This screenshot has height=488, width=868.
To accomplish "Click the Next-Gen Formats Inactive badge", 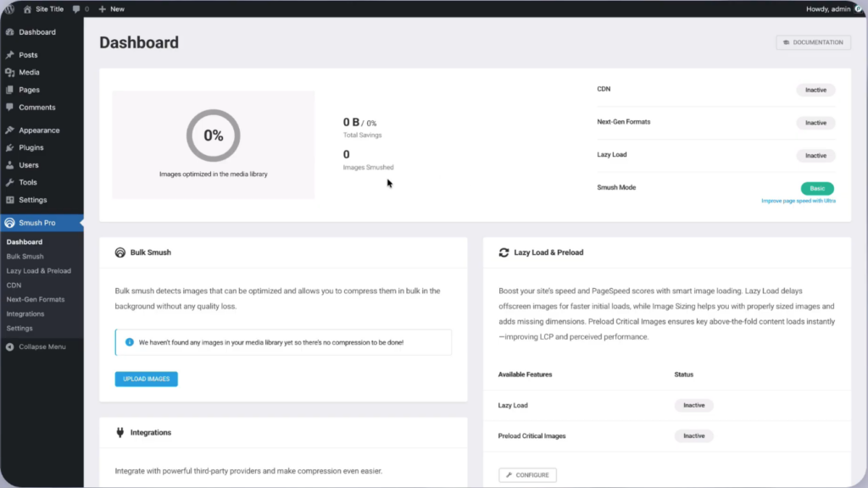I will pos(815,123).
